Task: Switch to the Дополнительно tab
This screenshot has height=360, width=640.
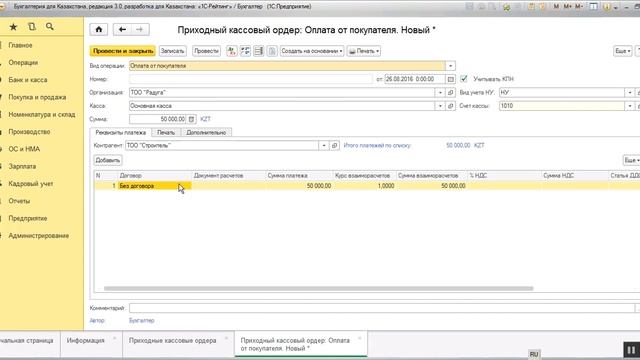Action: tap(206, 133)
